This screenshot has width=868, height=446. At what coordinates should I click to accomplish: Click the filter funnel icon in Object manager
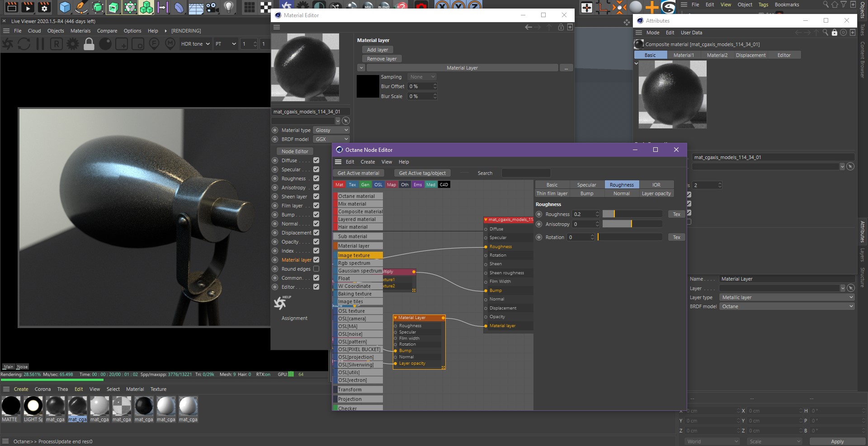[x=844, y=5]
